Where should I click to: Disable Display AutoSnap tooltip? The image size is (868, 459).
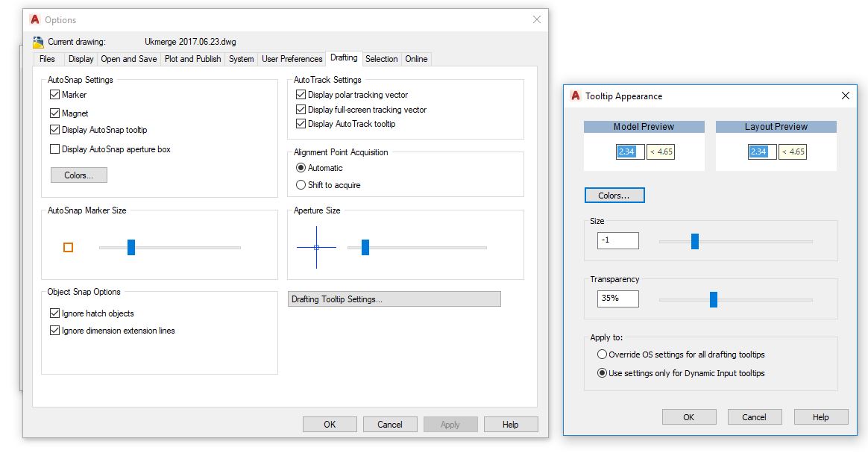[x=54, y=130]
